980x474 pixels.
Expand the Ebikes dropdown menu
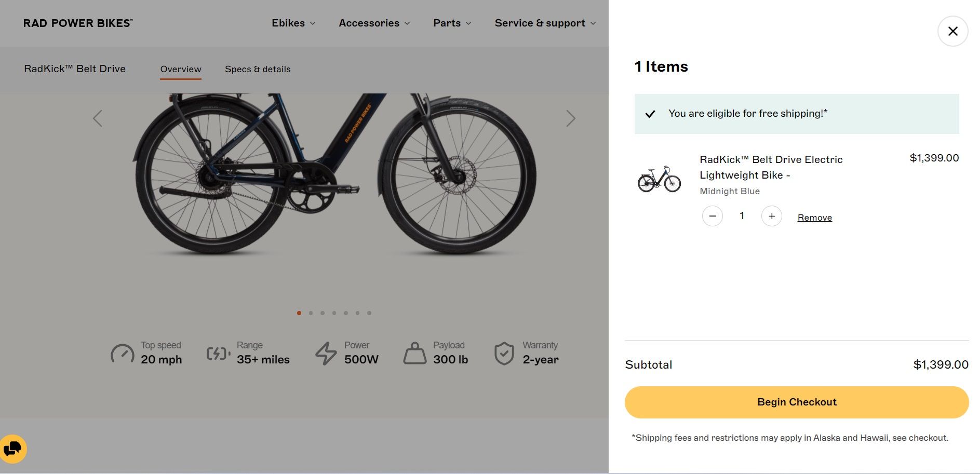tap(293, 23)
